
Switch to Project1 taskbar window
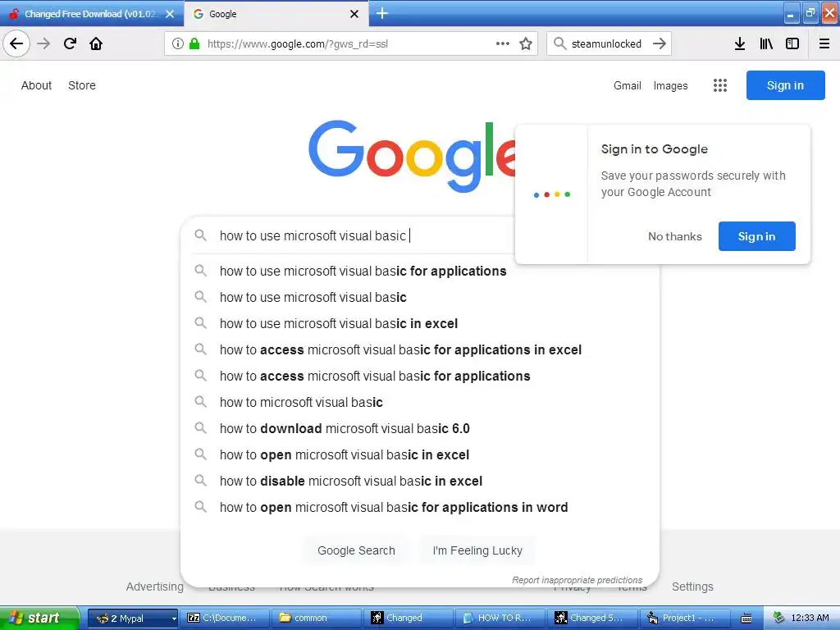pyautogui.click(x=686, y=618)
